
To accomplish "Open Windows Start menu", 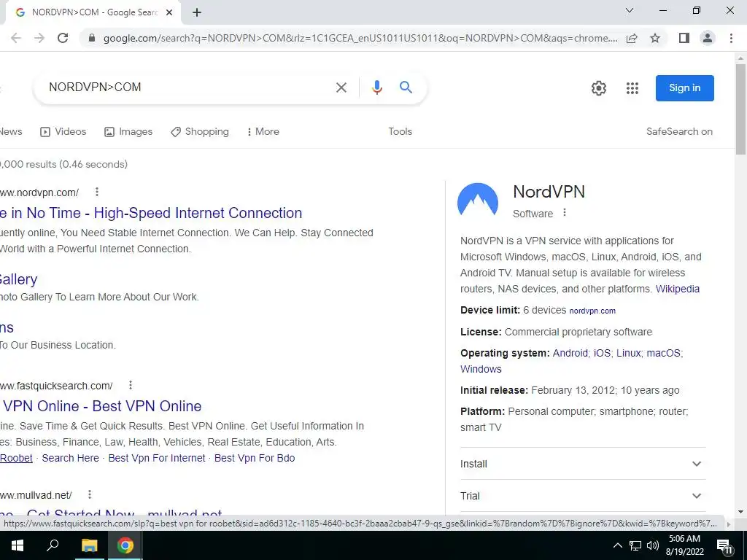I will point(18,545).
